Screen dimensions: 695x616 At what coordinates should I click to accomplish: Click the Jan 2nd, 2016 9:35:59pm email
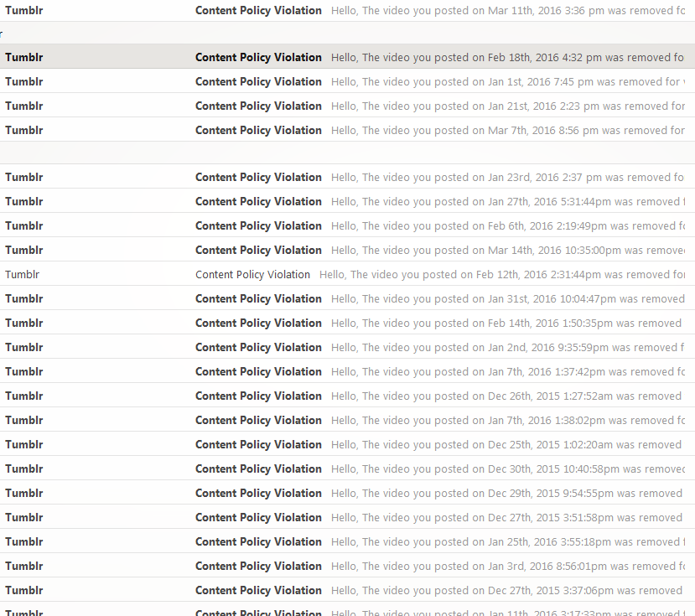tap(347, 347)
